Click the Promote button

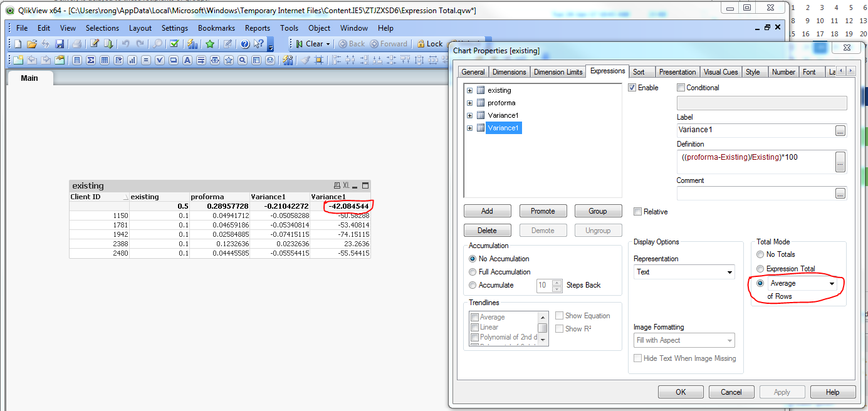[542, 211]
